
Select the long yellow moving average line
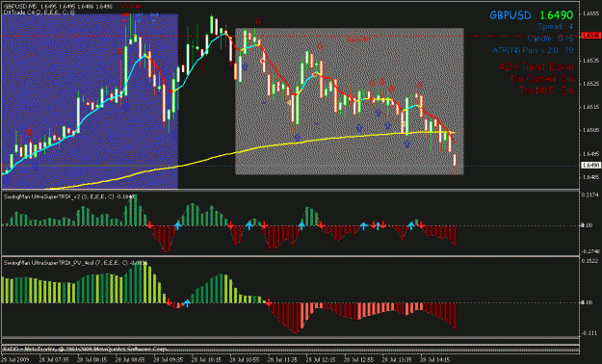click(x=249, y=150)
